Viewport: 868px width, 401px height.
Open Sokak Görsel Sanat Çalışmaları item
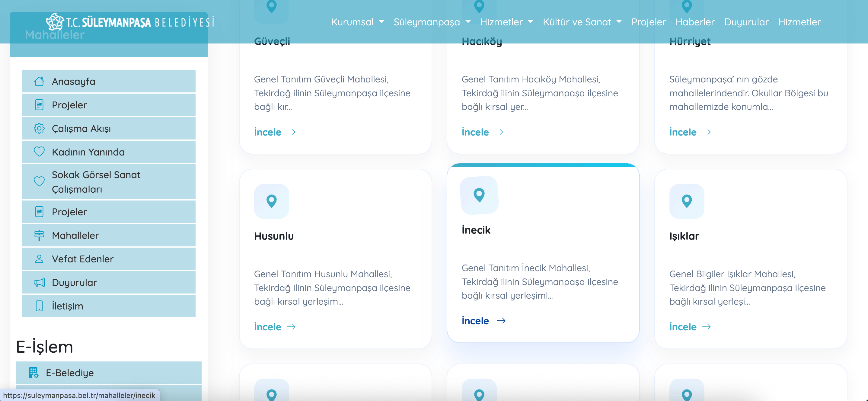click(x=109, y=182)
